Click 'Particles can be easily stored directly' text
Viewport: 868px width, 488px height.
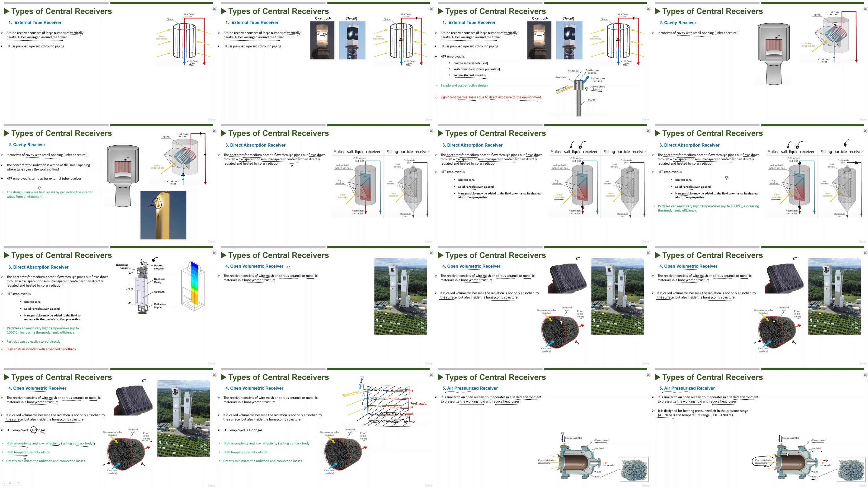(x=33, y=342)
